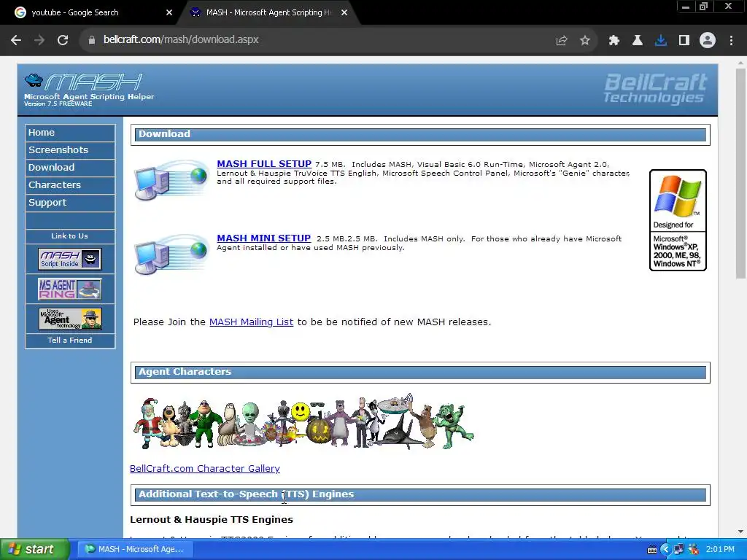Click the MASH - Microsoft Age... taskbar button
This screenshot has width=747, height=560.
(x=135, y=550)
